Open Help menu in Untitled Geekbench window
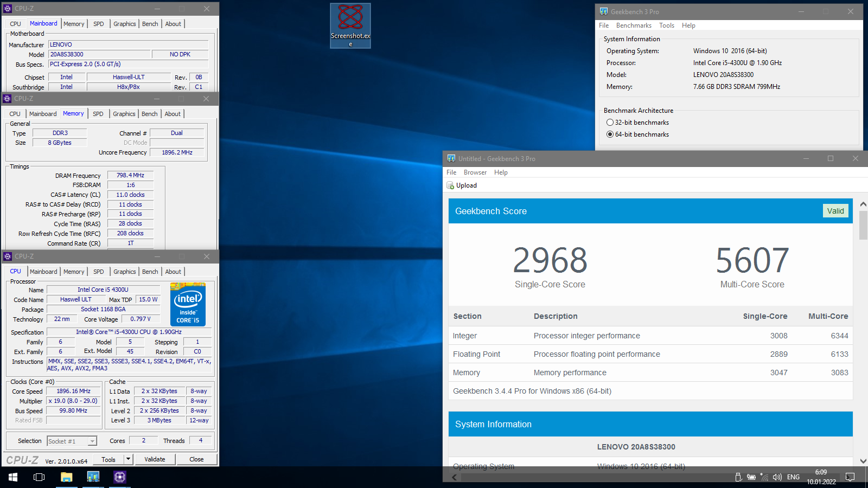The height and width of the screenshot is (488, 868). (x=501, y=172)
